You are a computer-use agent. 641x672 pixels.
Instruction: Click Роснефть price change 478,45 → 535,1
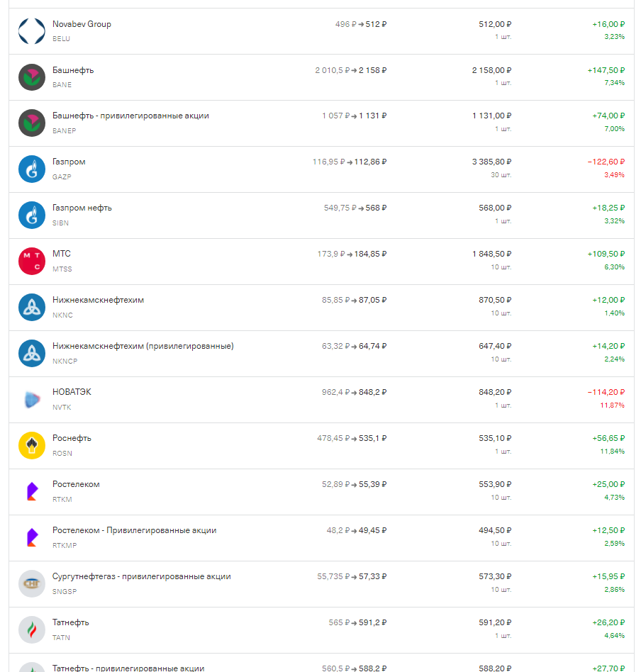pos(352,438)
